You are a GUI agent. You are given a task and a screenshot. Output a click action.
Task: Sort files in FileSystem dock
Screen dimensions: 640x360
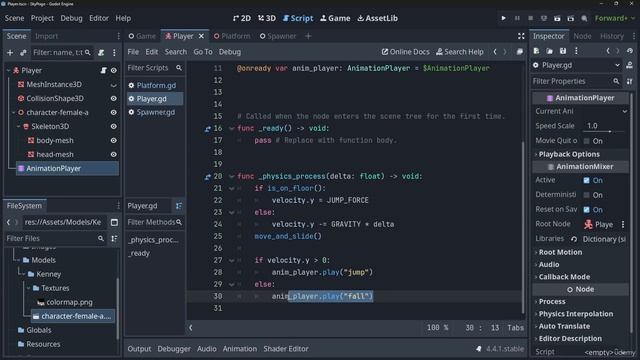[x=114, y=238]
